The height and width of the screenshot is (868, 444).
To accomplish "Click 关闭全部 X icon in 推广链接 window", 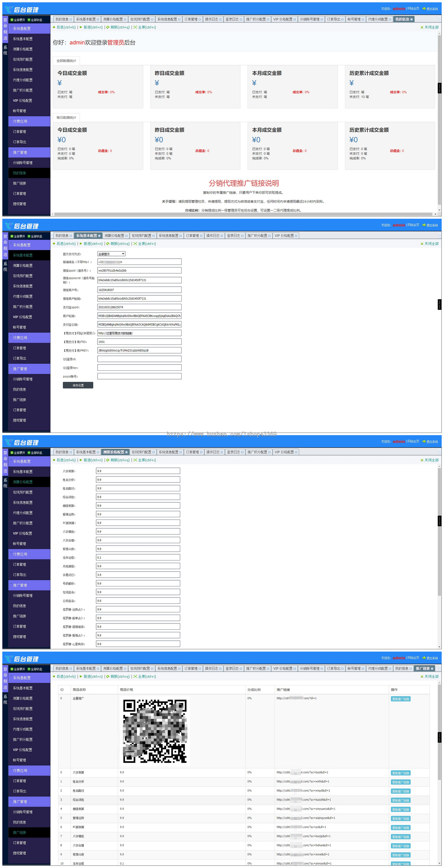I will 422,677.
